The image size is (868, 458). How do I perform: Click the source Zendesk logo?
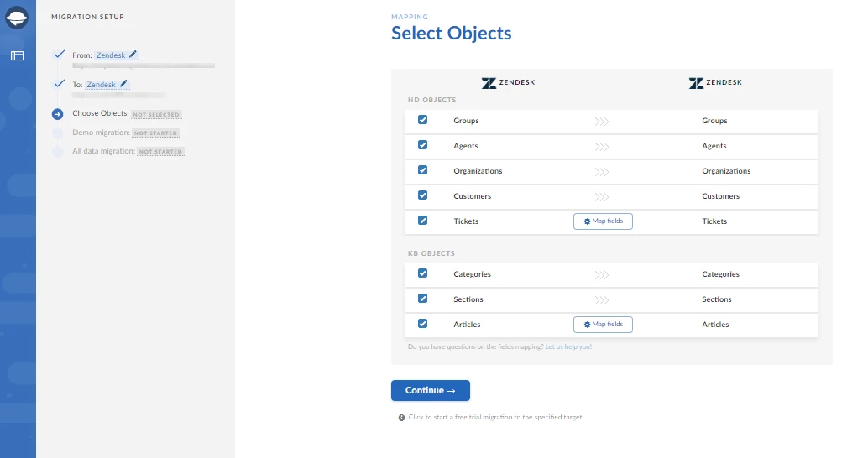tap(508, 83)
